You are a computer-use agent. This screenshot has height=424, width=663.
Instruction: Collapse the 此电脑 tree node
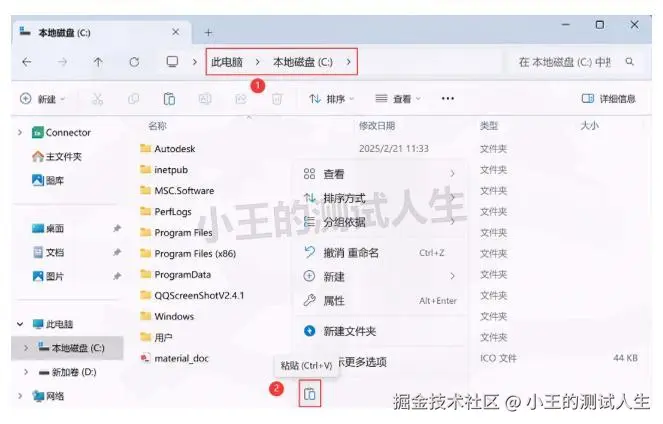pyautogui.click(x=20, y=324)
